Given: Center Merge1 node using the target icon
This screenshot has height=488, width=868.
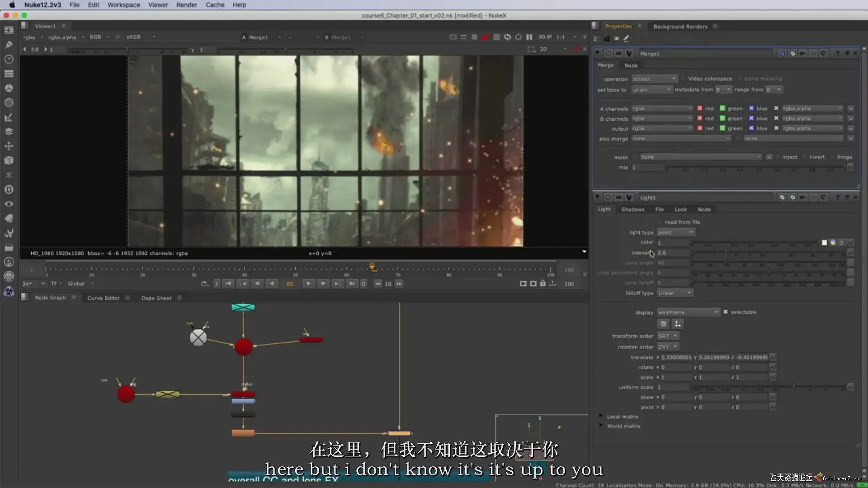Looking at the screenshot, I should (x=608, y=53).
